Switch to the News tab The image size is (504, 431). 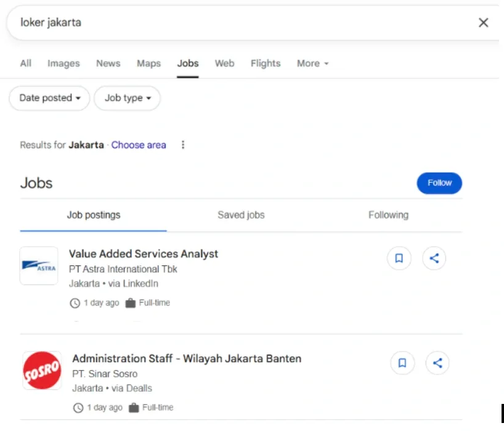coord(108,63)
